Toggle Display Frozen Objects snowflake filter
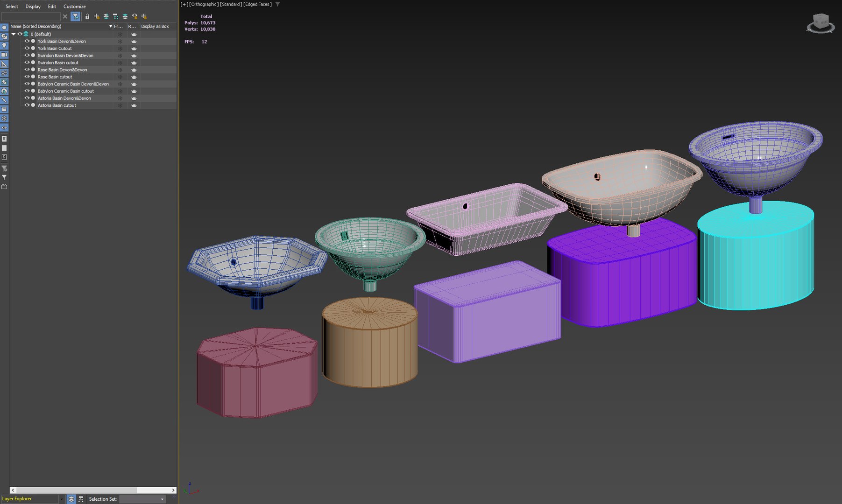842x504 pixels. point(4,119)
